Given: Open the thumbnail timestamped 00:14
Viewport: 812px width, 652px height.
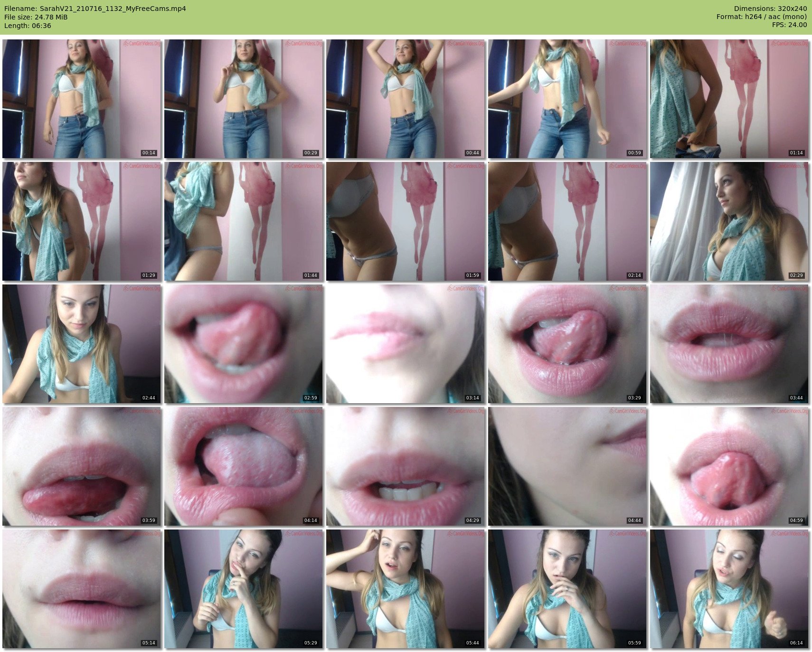Looking at the screenshot, I should pos(82,99).
